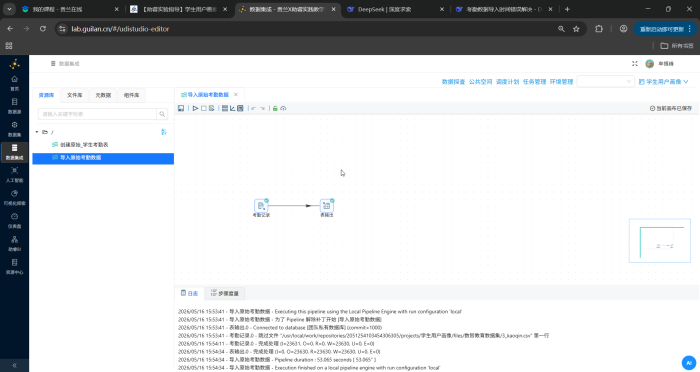Click the cloud upload toolbar icon
The image size is (700, 372).
(x=283, y=108)
